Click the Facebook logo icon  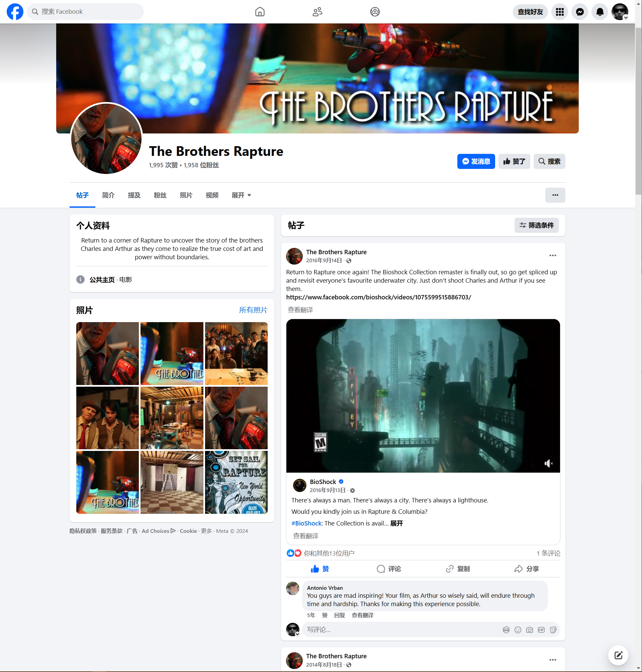pos(15,12)
